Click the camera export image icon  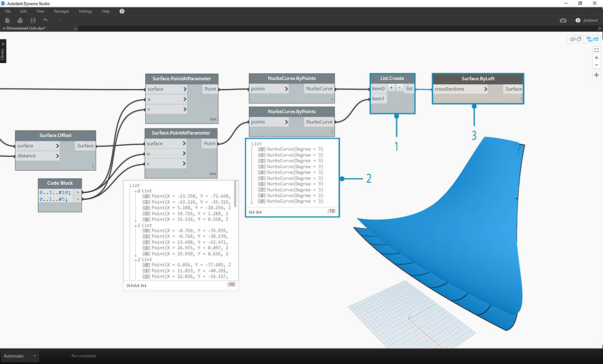[x=563, y=21]
